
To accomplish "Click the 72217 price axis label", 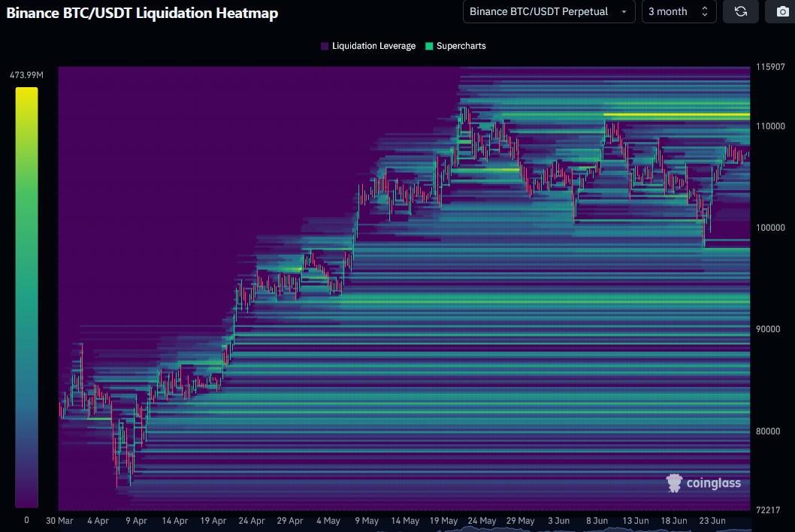I will pos(768,510).
